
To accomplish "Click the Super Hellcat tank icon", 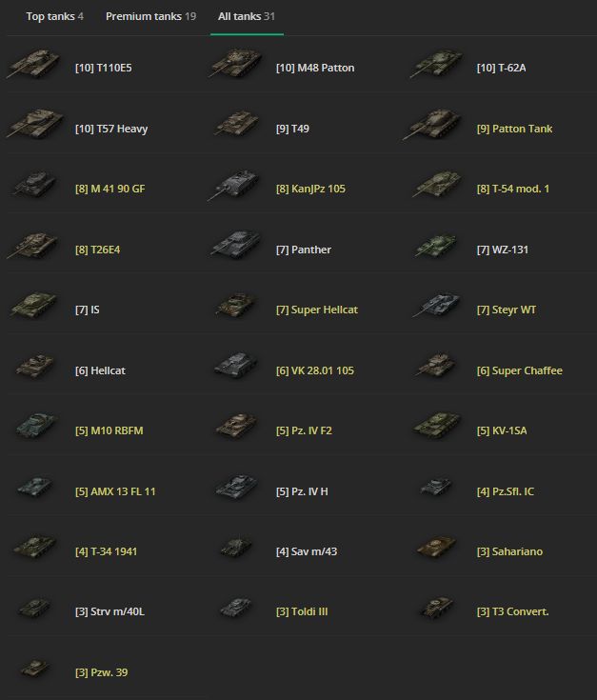I will [236, 306].
